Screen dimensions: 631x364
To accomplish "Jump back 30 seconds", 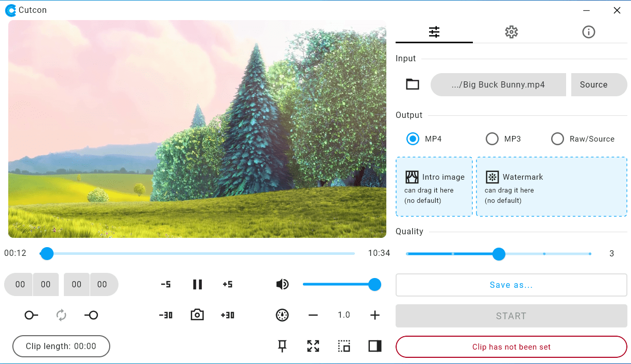I will coord(166,315).
